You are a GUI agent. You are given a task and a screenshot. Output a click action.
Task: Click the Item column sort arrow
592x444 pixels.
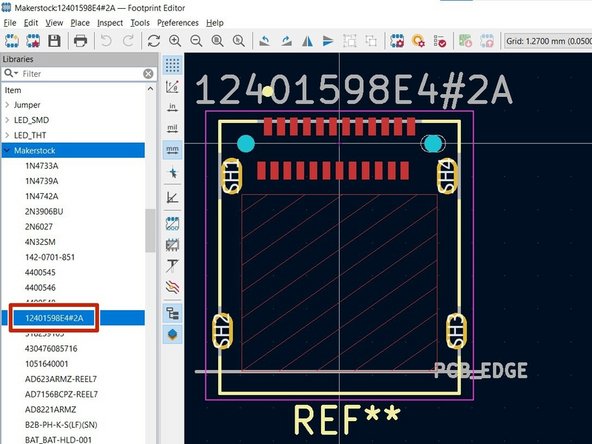pos(150,89)
